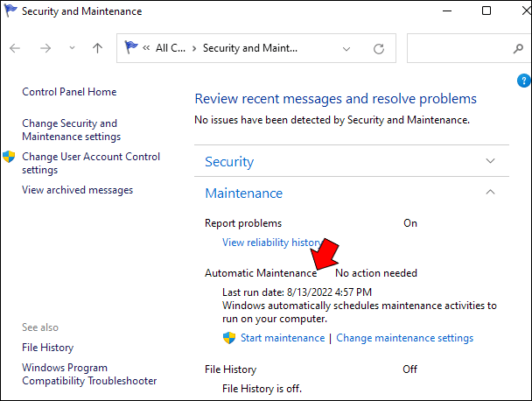Click the Start maintenance link

(283, 338)
